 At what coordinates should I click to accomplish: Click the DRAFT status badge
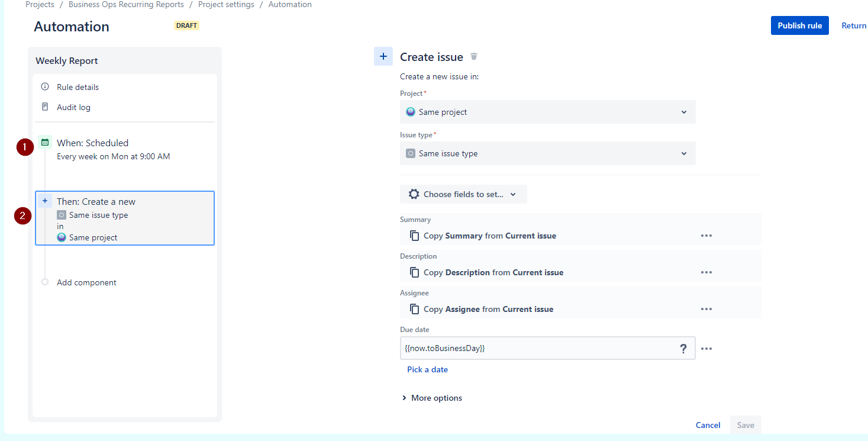186,25
